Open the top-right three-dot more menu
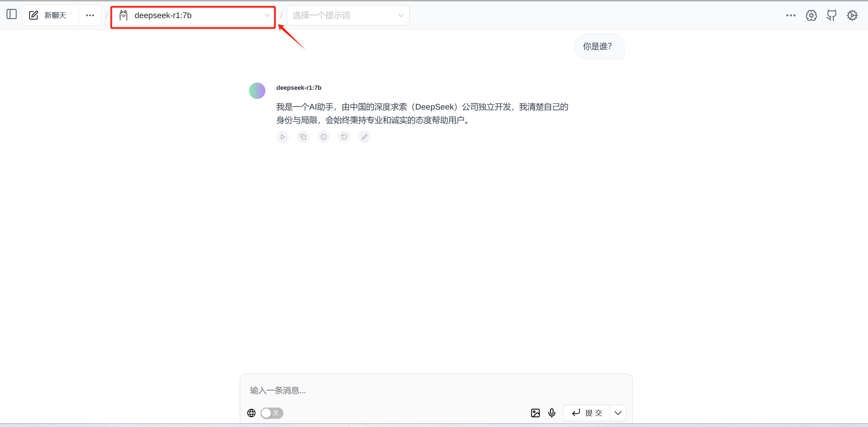The height and width of the screenshot is (427, 868). [791, 15]
